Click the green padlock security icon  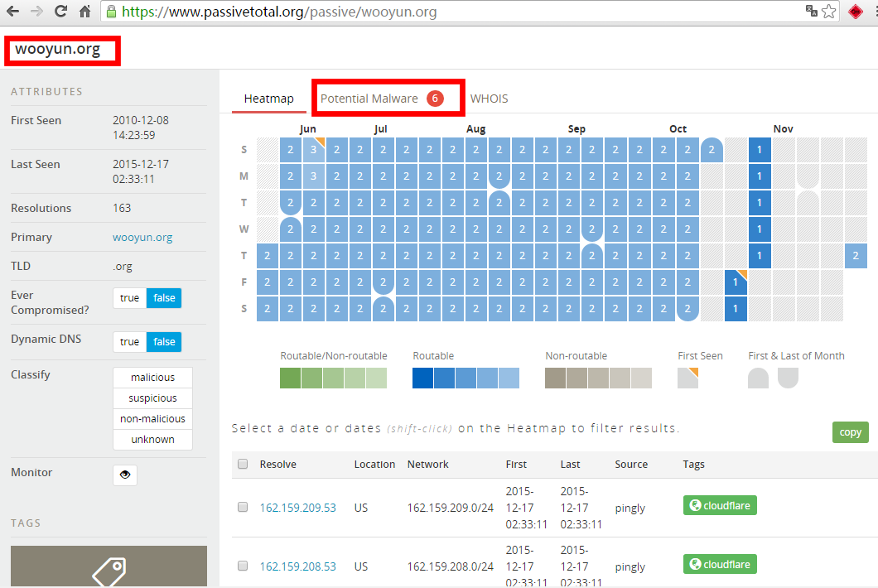click(112, 12)
